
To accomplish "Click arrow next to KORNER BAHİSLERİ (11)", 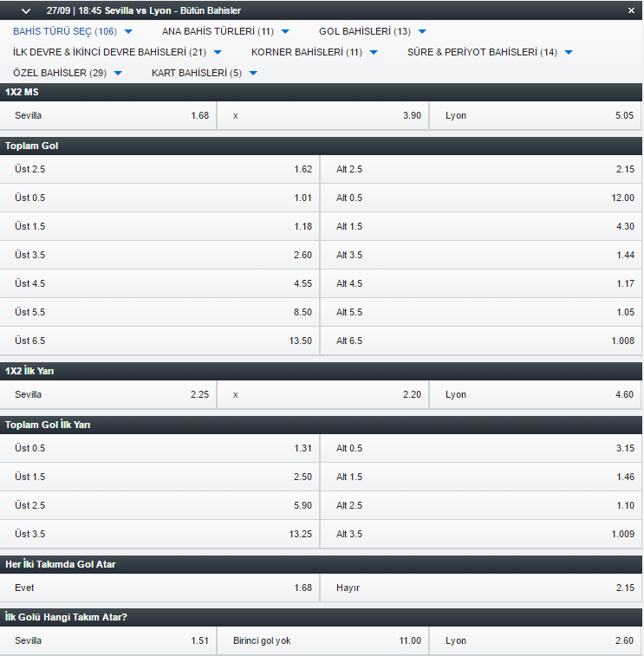I will click(x=374, y=52).
